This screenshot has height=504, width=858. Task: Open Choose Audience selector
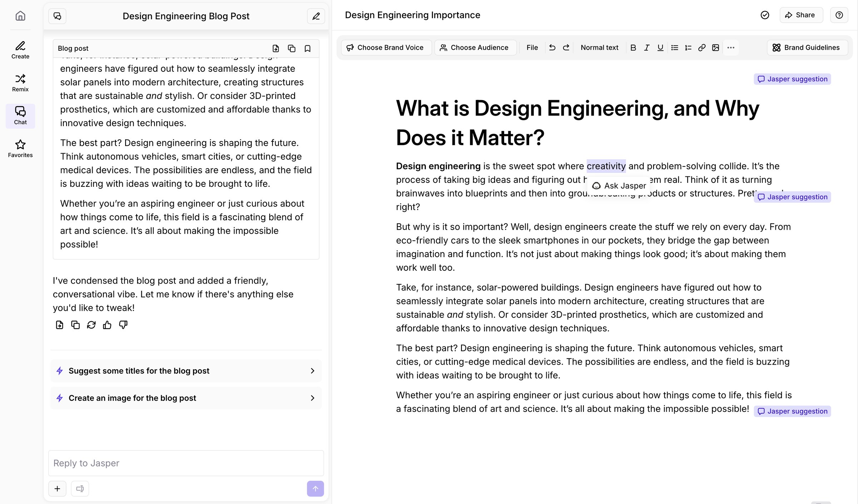(x=475, y=48)
